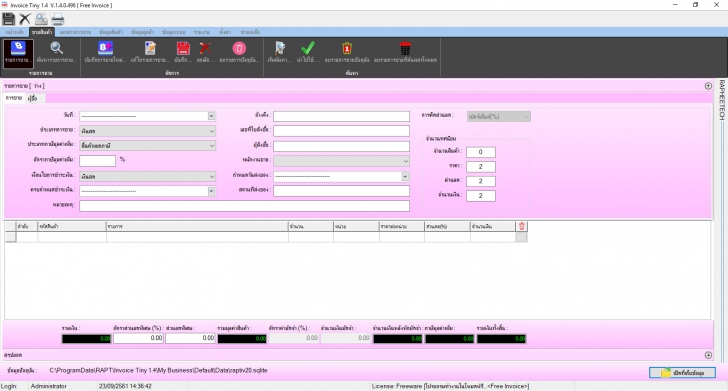Click the รายการ column header in grid
The image size is (728, 391).
coord(197,226)
